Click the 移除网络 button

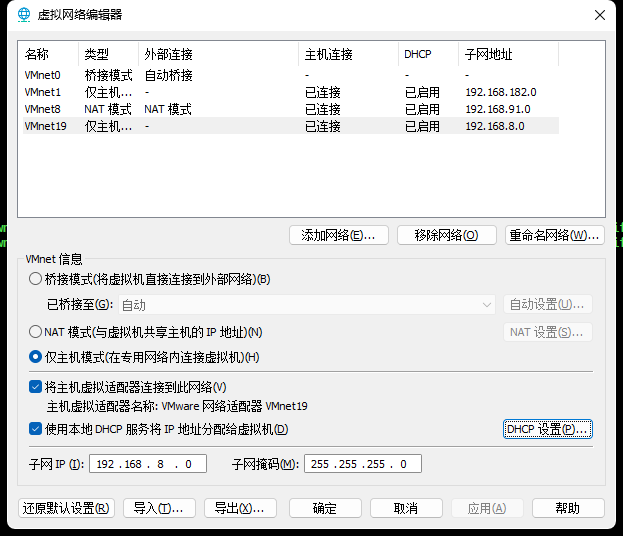tap(447, 235)
